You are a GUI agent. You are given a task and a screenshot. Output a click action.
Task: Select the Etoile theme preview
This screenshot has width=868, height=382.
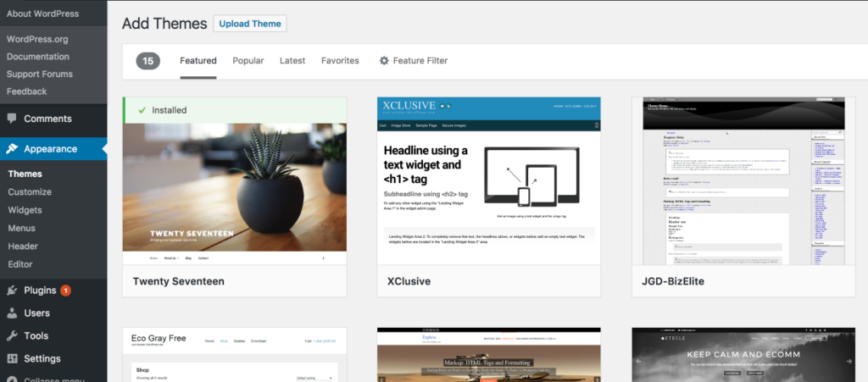[x=744, y=355]
